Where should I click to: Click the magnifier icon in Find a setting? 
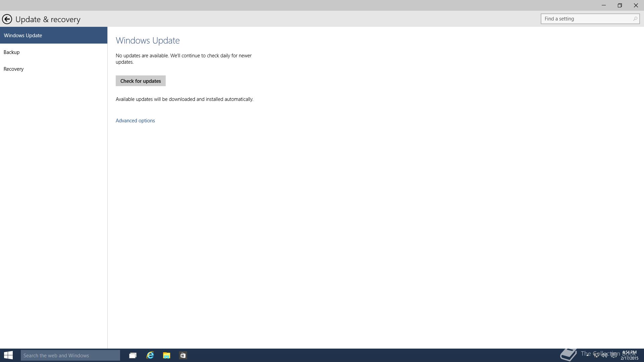click(x=635, y=19)
